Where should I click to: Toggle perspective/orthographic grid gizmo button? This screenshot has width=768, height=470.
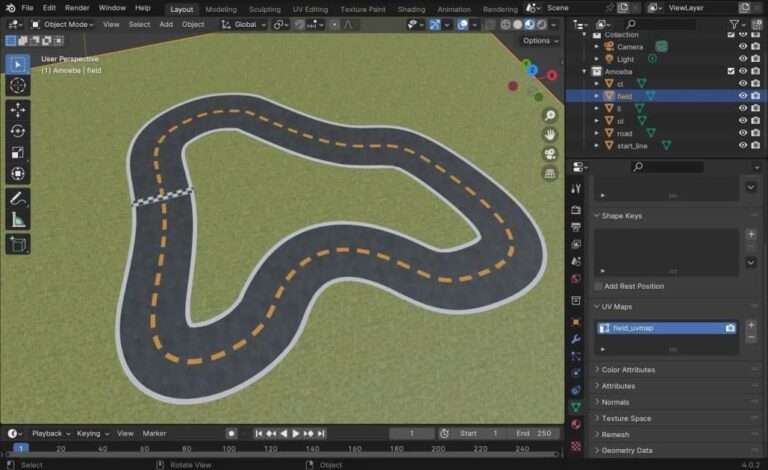550,174
